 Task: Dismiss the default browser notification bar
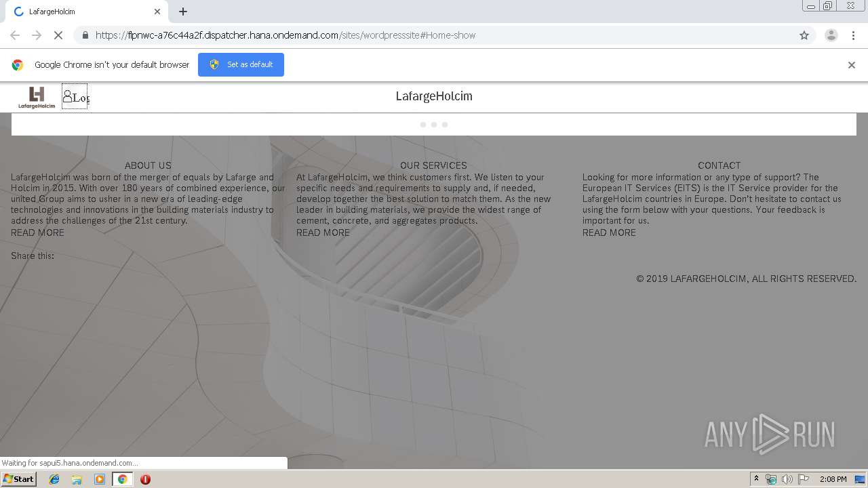tap(852, 65)
